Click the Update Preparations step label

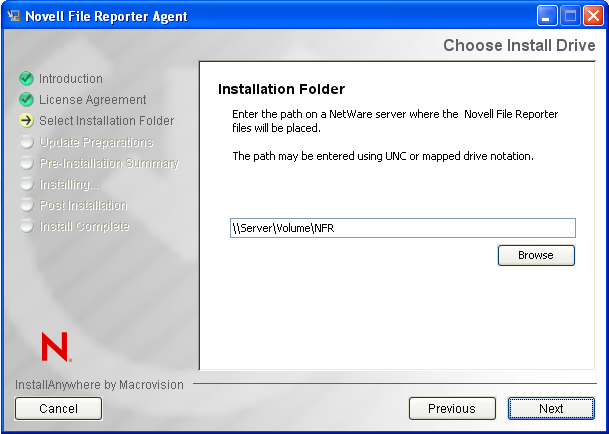point(96,142)
